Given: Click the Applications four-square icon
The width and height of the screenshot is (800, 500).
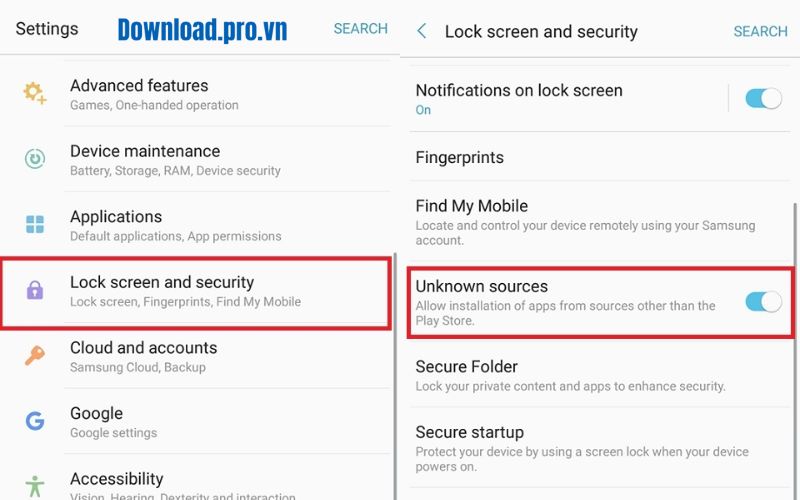Looking at the screenshot, I should [35, 224].
